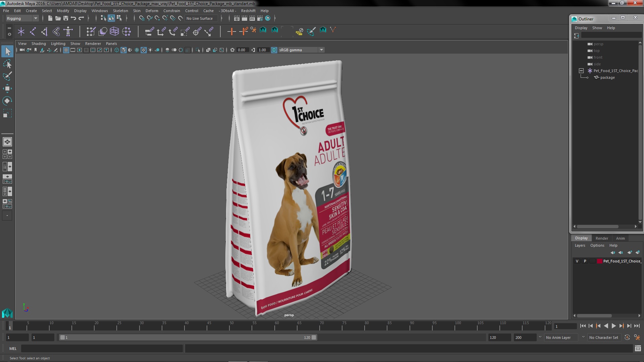The width and height of the screenshot is (644, 362).
Task: Select the arrow Select Tool in toolbox
Action: [x=7, y=51]
